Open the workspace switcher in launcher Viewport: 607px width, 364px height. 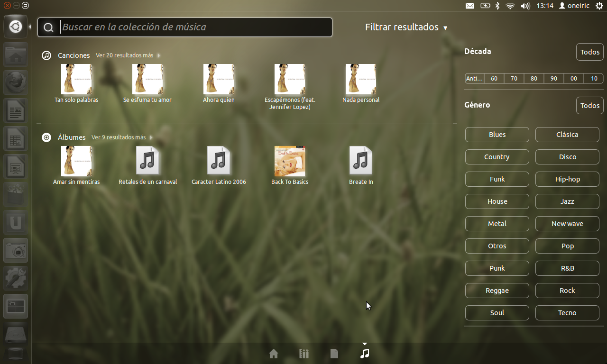pos(16,306)
